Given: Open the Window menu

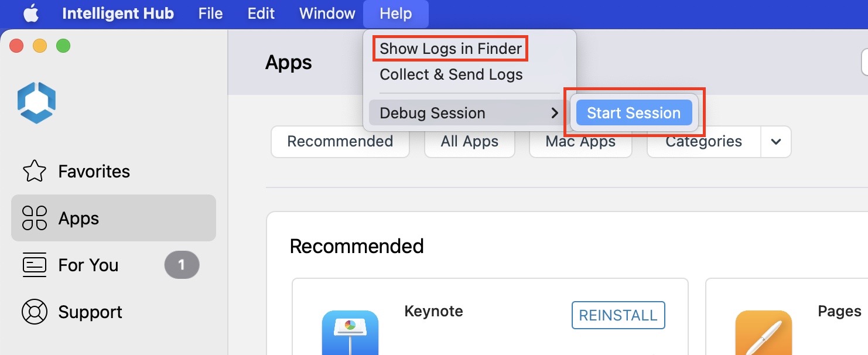Looking at the screenshot, I should click(326, 13).
